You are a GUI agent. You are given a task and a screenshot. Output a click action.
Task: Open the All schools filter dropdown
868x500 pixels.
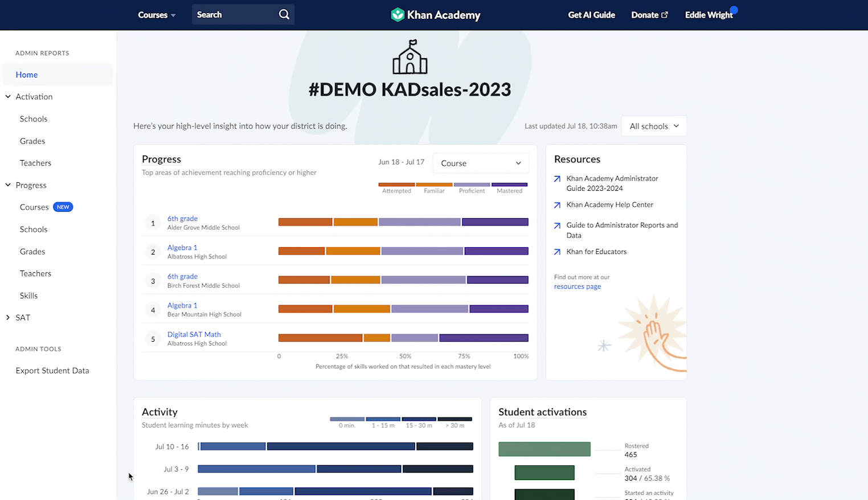tap(654, 126)
